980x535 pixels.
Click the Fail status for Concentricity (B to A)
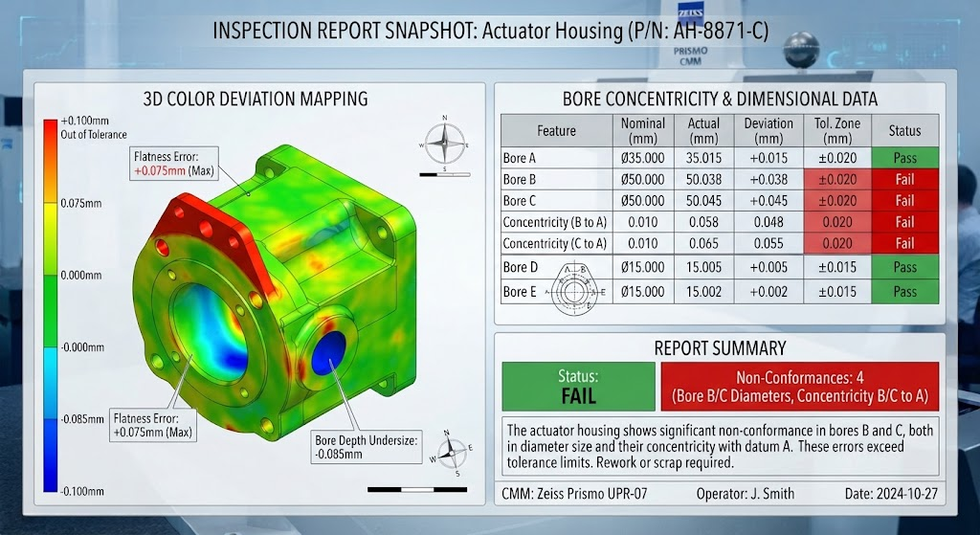coord(905,222)
